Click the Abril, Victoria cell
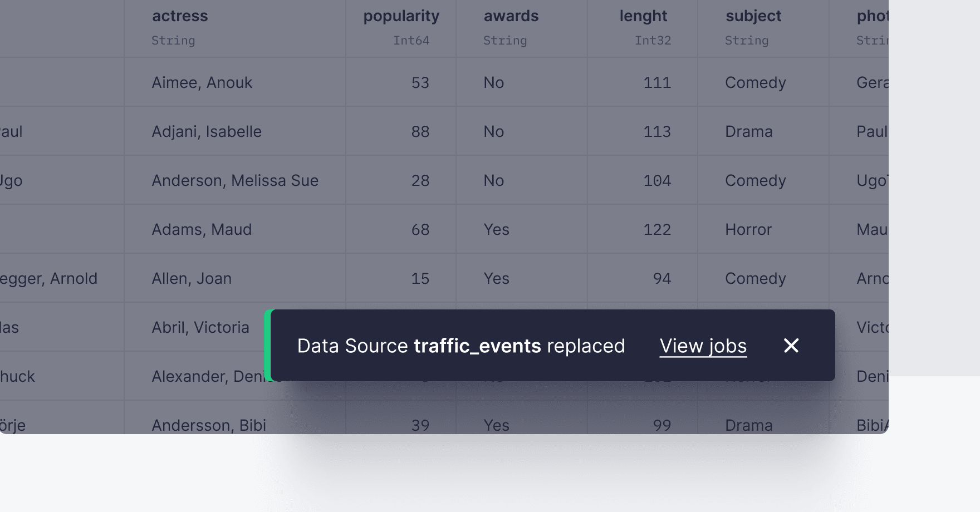Screen dimensions: 980x512 click(200, 327)
